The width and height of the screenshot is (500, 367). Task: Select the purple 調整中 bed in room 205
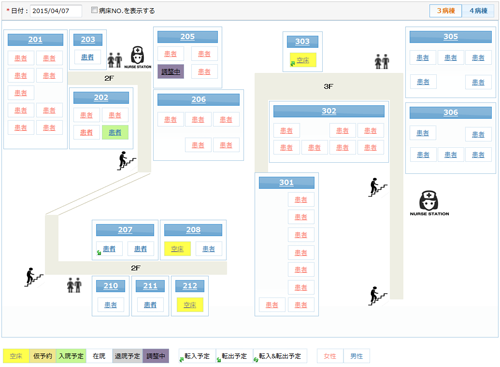click(x=171, y=71)
